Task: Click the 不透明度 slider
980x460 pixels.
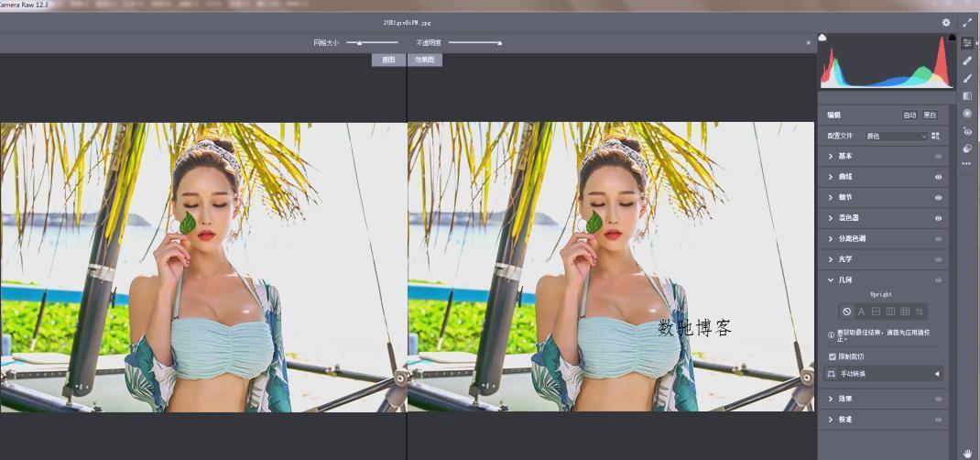Action: coord(475,42)
